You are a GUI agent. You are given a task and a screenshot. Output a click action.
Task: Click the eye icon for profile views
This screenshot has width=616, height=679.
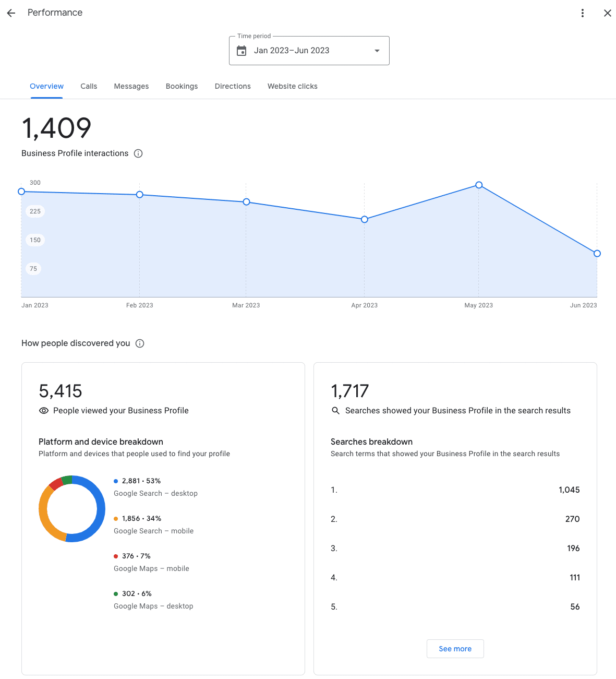point(44,411)
